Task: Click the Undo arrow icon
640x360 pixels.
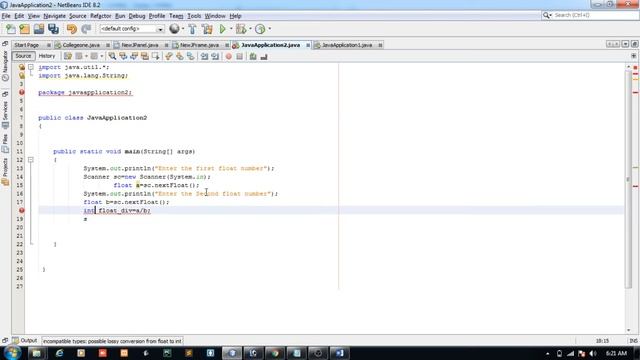Action: 71,29
